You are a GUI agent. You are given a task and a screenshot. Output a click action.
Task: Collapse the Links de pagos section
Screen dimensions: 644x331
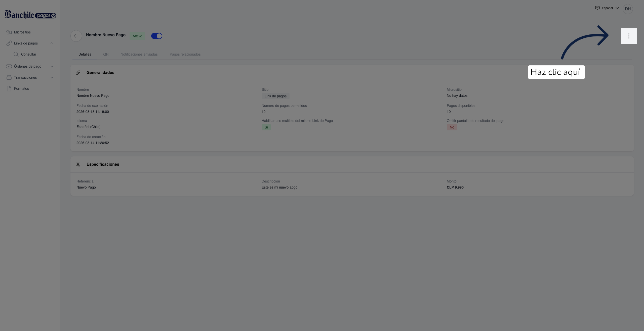[x=52, y=43]
